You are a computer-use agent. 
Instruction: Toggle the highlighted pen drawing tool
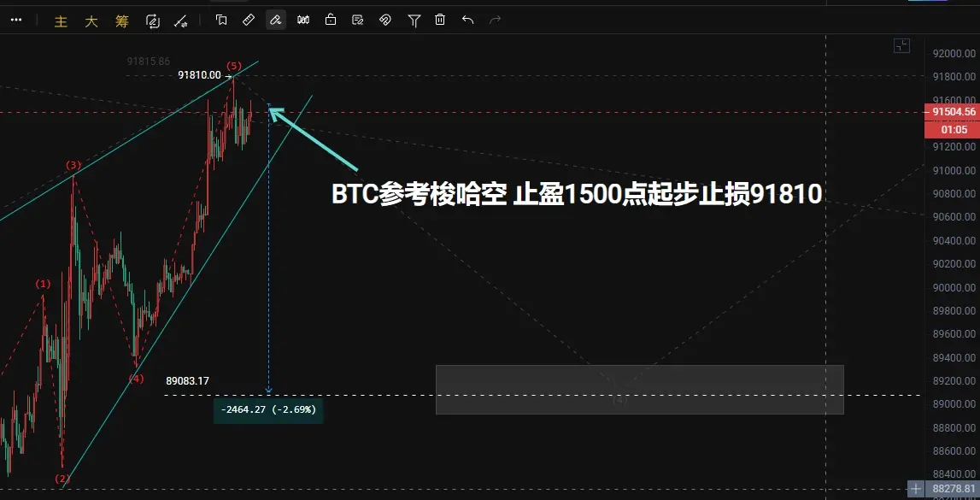point(276,20)
